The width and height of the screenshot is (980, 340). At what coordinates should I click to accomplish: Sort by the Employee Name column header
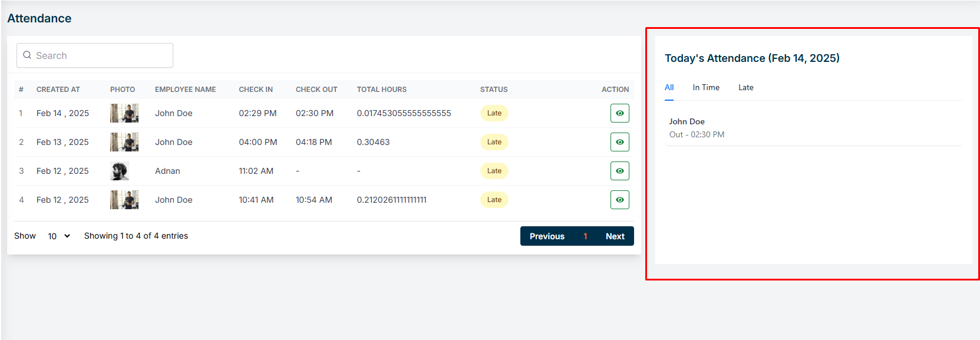[185, 90]
